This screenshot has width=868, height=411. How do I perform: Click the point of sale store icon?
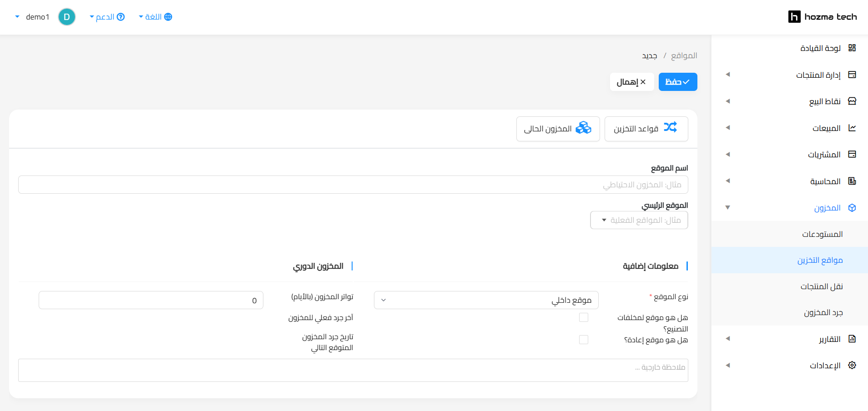pos(852,101)
